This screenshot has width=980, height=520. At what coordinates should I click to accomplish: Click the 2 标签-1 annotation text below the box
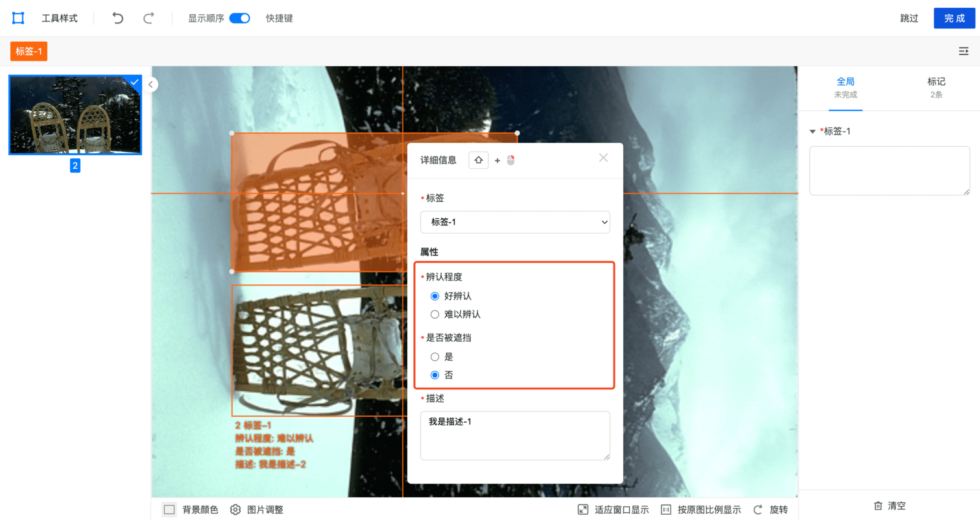(x=254, y=425)
